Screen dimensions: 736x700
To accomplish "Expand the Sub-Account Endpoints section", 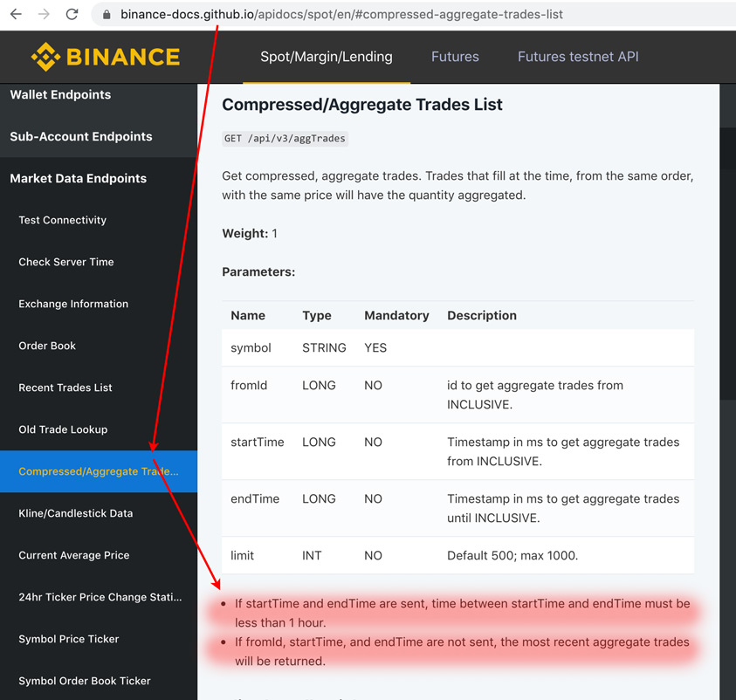I will (x=80, y=136).
